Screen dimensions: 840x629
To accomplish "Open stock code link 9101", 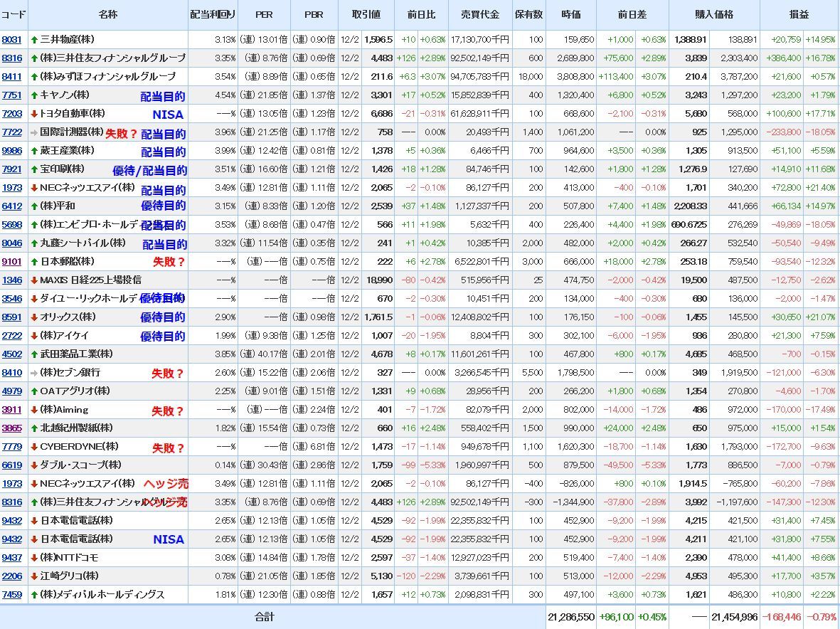I will [12, 262].
